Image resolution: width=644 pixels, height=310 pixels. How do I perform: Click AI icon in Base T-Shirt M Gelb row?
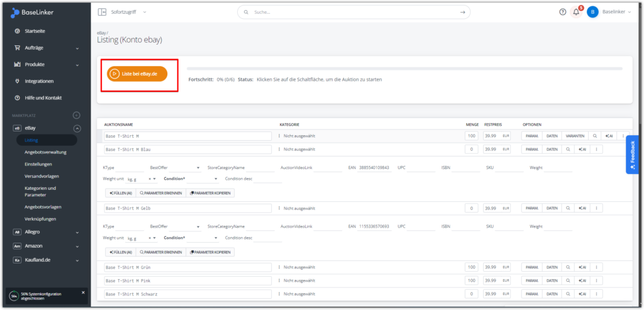(x=581, y=208)
